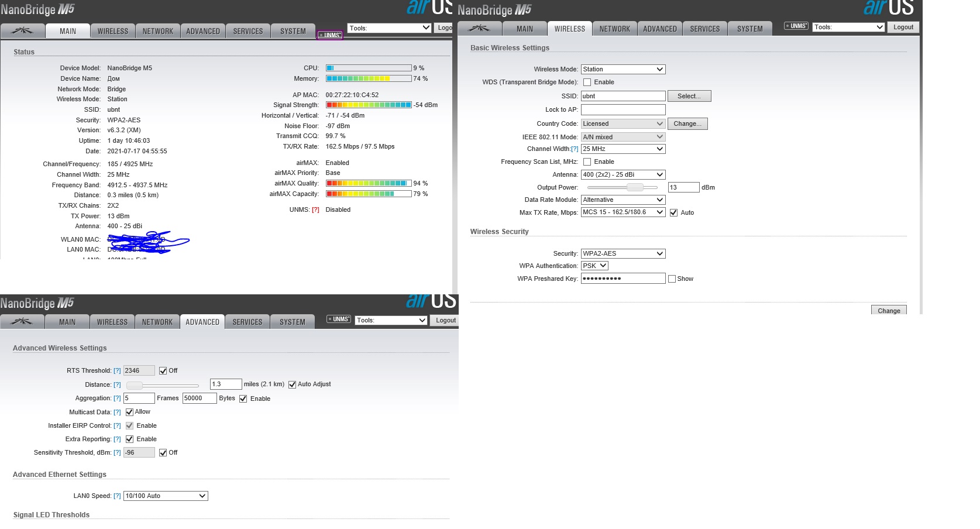Click Aggregation Bytes field

[200, 398]
